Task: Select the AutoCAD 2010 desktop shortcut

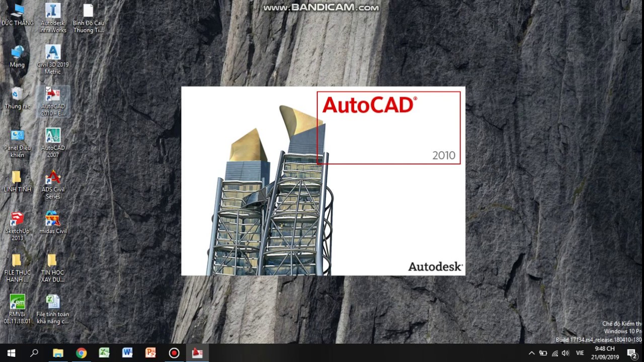Action: (x=53, y=101)
